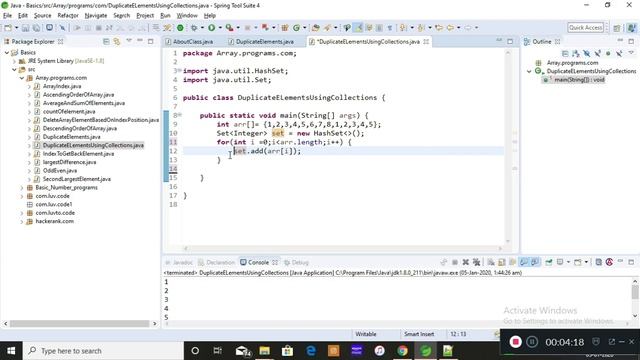Screen dimensions: 640x360
Task: Click the Boot Dashboard green power icon
Action: coord(180,28)
